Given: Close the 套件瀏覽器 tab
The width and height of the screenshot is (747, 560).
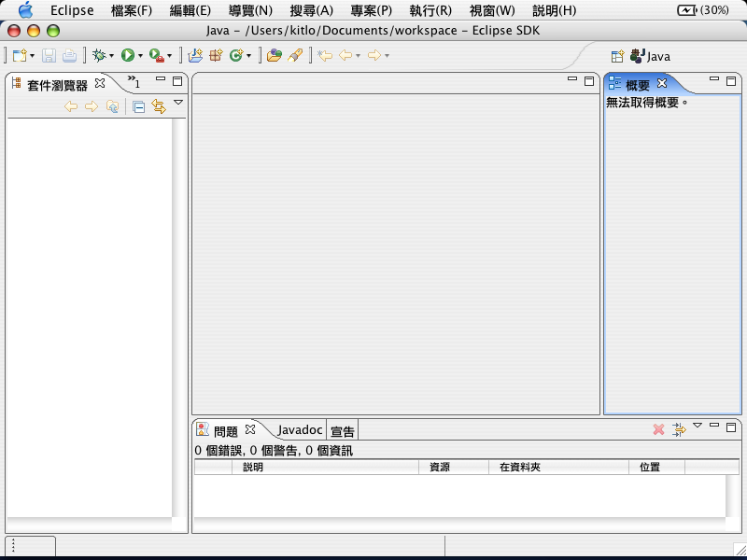Looking at the screenshot, I should 100,83.
